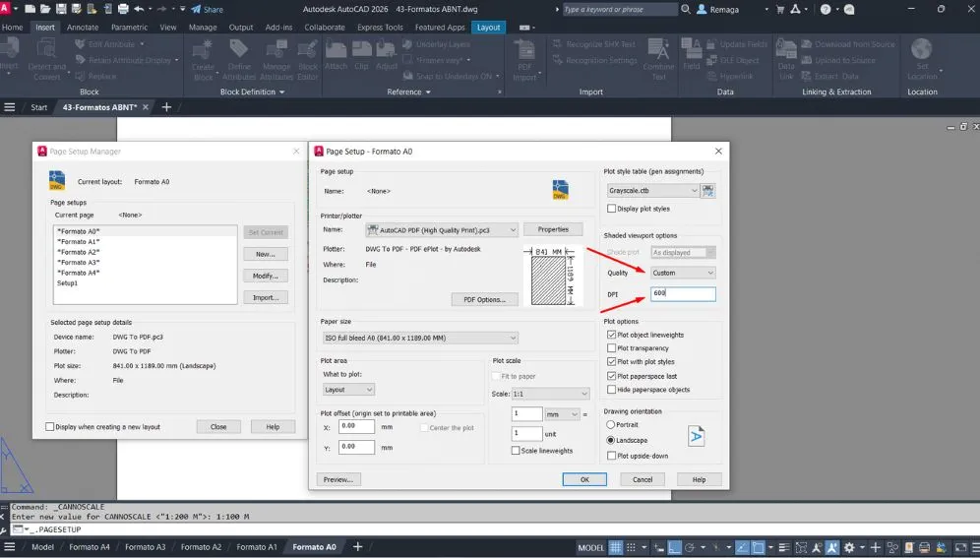Screen dimensions: 980x558
Task: Enable Plot transparency checkbox
Action: 611,348
